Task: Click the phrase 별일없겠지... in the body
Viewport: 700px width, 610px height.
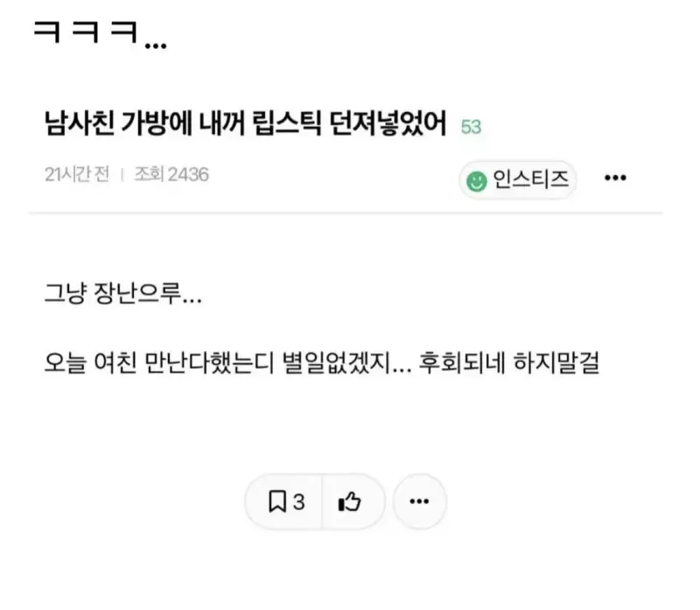Action: click(x=346, y=362)
